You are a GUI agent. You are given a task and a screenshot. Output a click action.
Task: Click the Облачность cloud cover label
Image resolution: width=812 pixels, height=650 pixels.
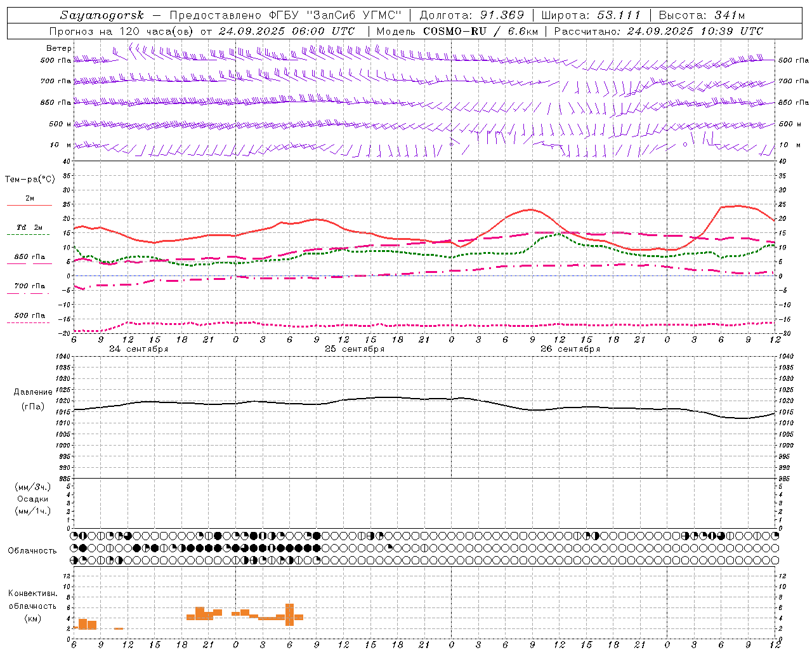(x=32, y=551)
